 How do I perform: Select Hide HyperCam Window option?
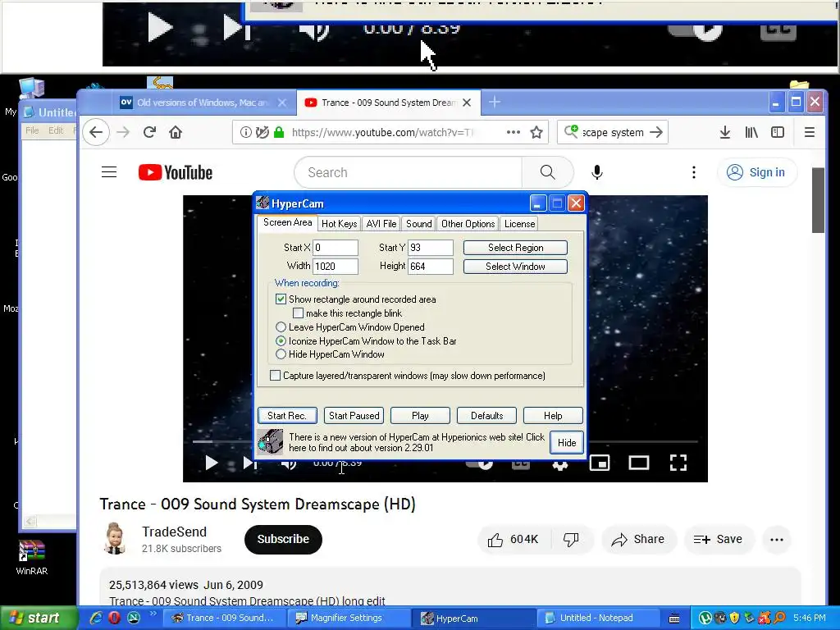point(281,354)
